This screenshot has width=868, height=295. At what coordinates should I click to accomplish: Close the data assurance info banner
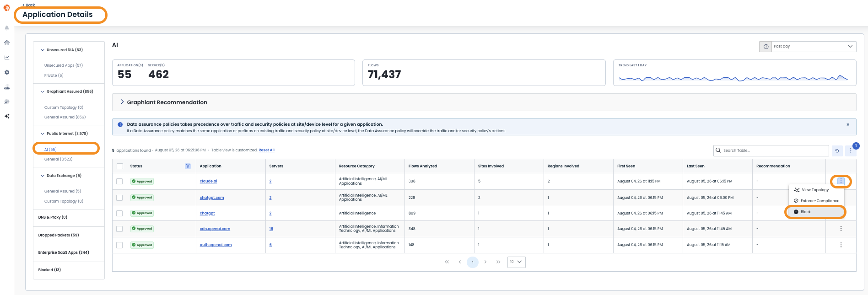848,124
